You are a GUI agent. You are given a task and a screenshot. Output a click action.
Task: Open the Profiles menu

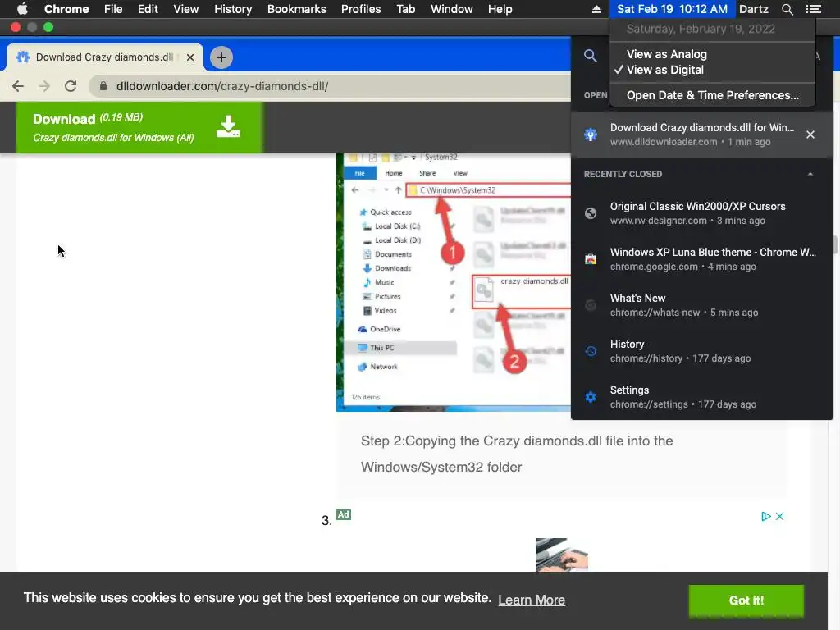[x=361, y=9]
